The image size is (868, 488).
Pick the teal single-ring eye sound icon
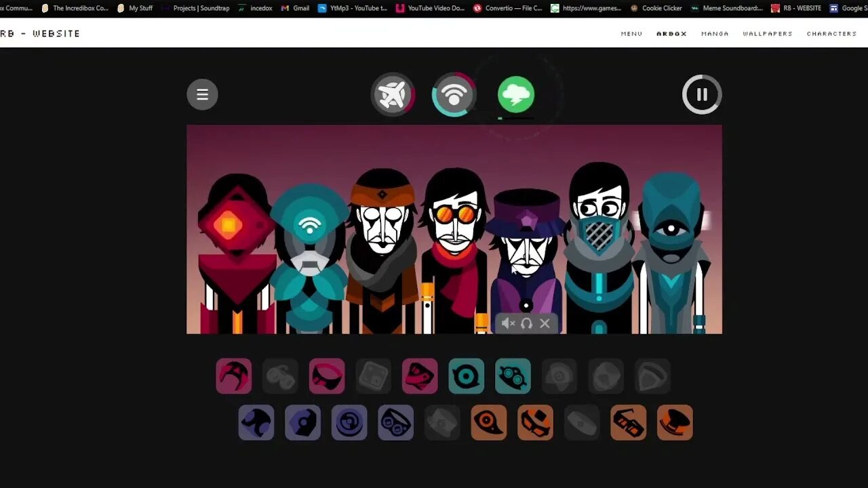[x=467, y=376]
